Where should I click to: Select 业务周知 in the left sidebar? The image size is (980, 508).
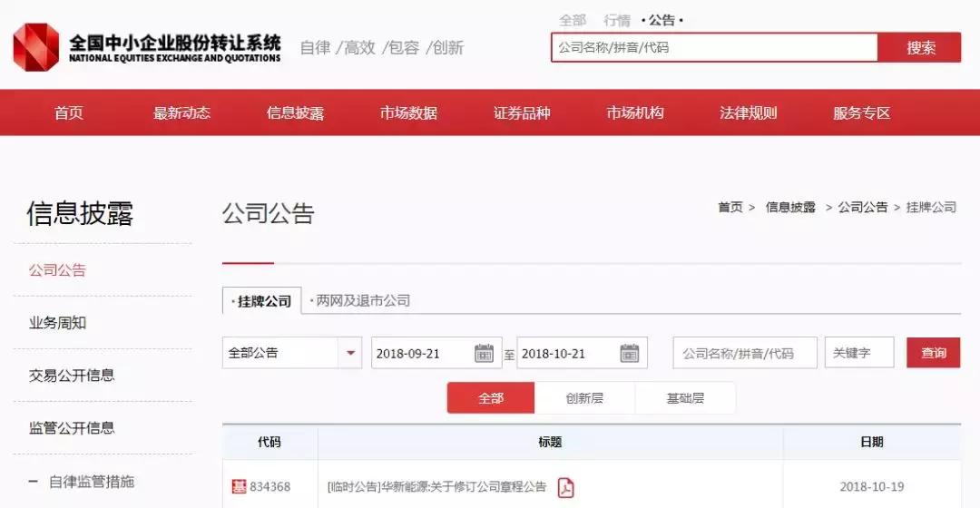point(57,323)
